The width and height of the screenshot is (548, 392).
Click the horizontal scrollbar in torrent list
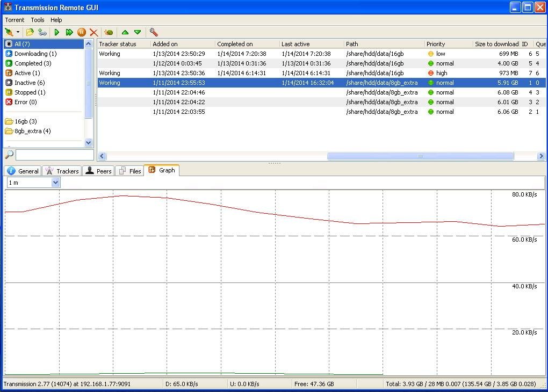tap(420, 156)
